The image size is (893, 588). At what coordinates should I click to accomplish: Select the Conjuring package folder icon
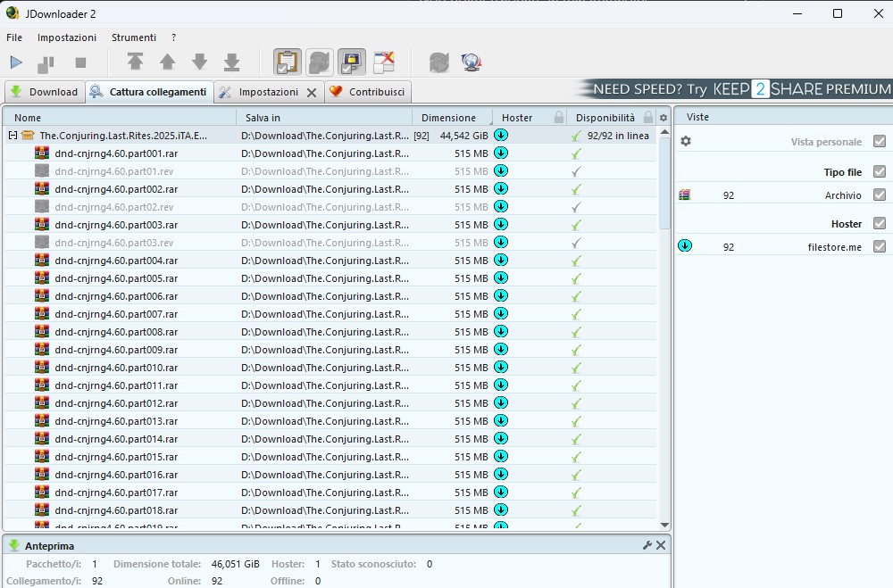tap(28, 136)
